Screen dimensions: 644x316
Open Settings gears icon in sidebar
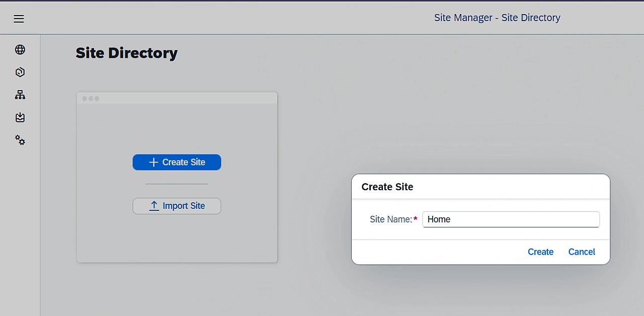(20, 140)
